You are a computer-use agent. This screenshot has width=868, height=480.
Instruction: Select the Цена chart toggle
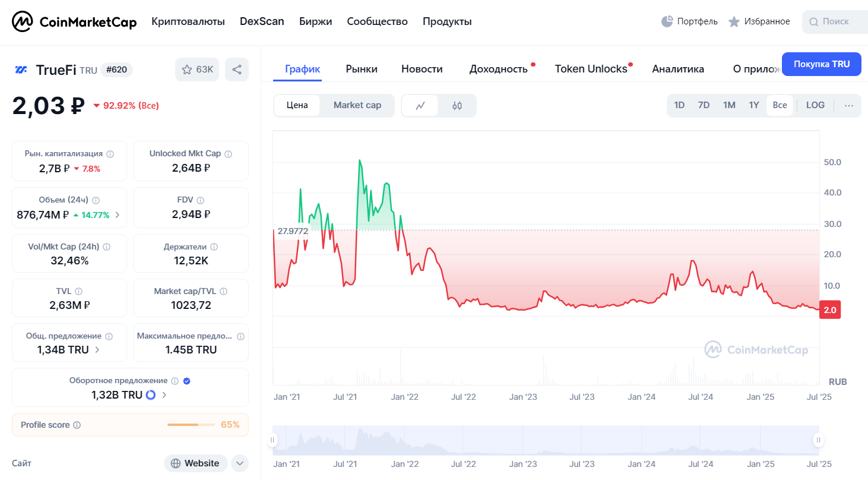point(297,106)
